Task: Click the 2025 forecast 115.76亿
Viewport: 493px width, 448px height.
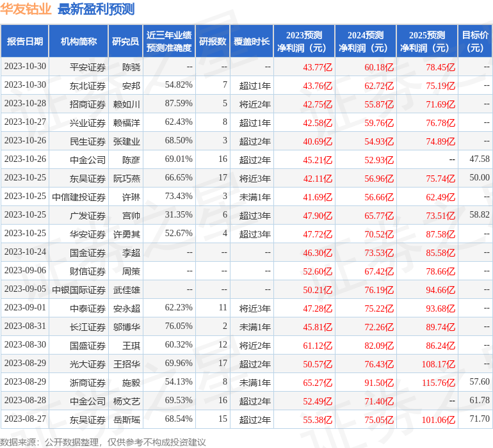Action: click(x=439, y=382)
